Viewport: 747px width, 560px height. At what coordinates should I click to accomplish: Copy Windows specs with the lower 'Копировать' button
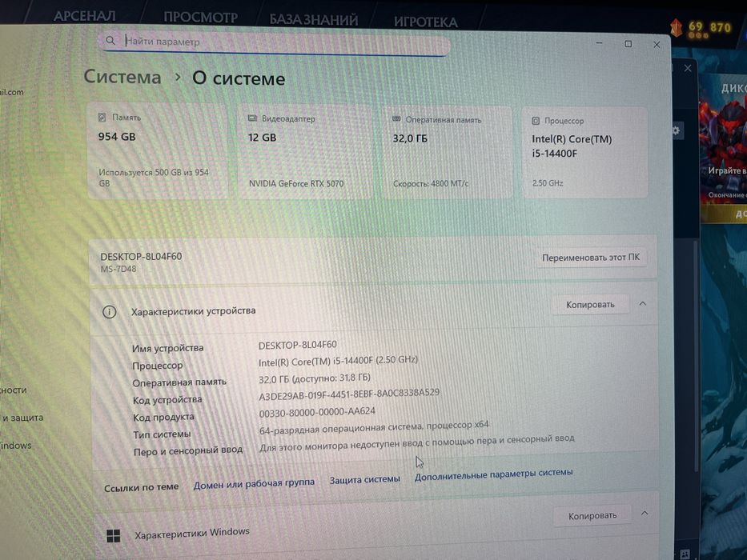point(592,515)
